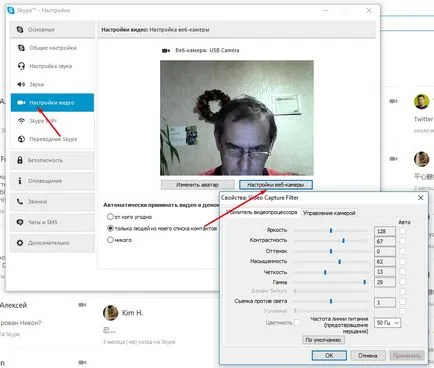Viewport: 434px width, 368px height.
Task: Click the Skype logo in the settings title bar
Action: 11,10
